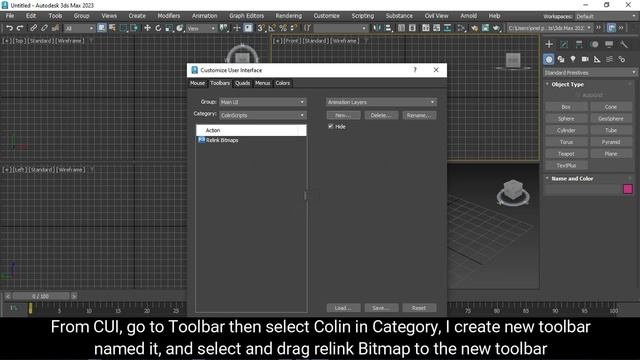Open the Hierarchy command panel tab

point(579,44)
